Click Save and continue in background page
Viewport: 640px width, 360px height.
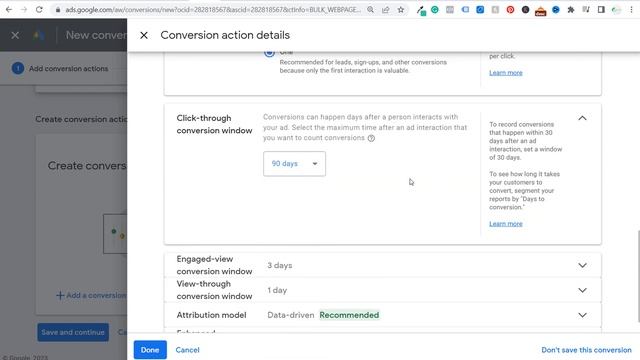click(73, 332)
